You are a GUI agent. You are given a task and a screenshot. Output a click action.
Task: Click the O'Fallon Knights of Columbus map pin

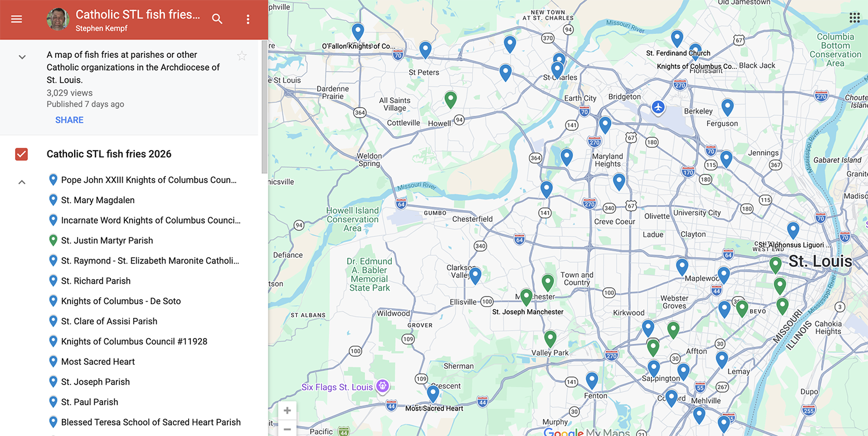(x=358, y=31)
